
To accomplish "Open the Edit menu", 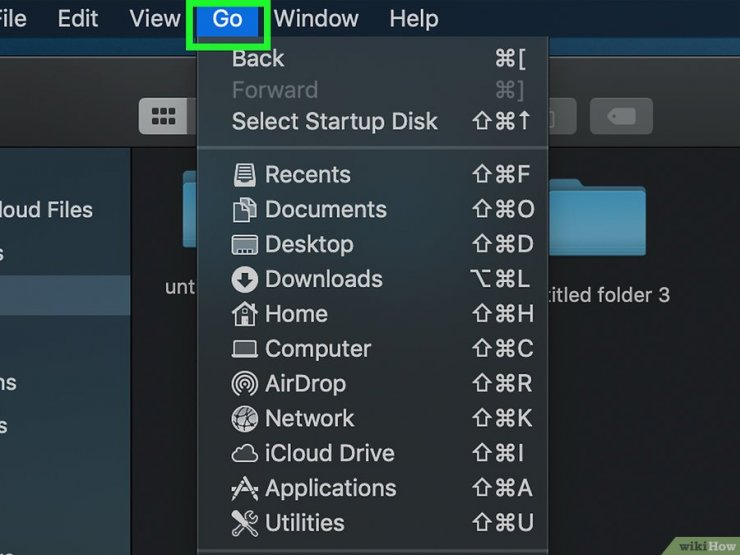I will (78, 19).
